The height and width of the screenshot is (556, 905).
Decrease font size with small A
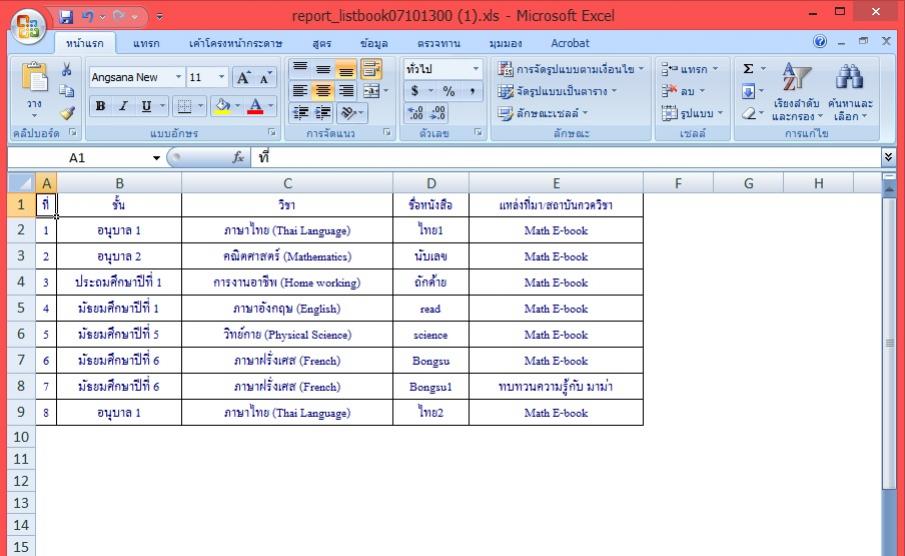tap(264, 77)
